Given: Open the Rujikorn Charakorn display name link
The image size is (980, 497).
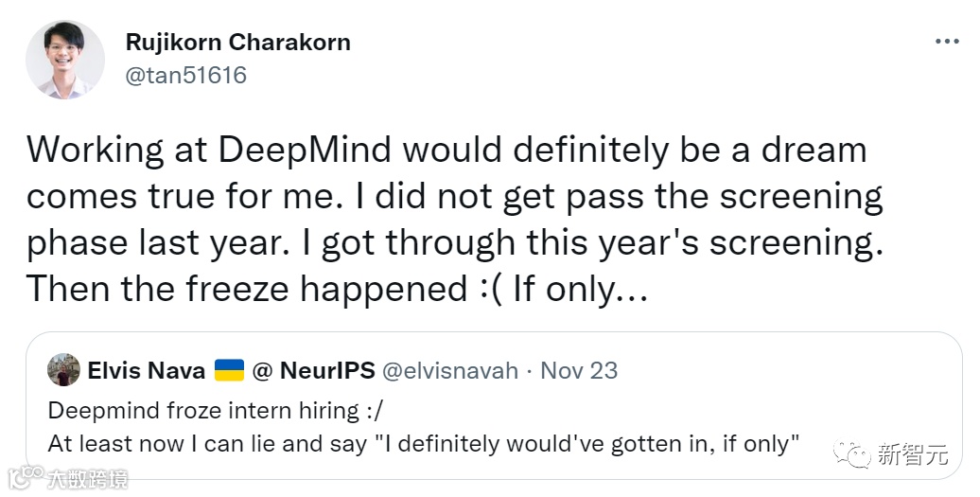Looking at the screenshot, I should click(x=237, y=43).
